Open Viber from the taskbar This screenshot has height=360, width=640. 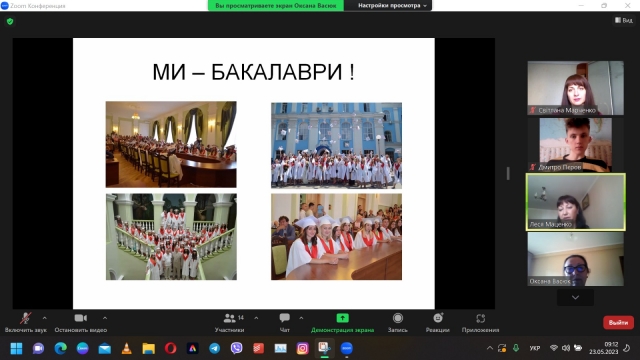236,348
